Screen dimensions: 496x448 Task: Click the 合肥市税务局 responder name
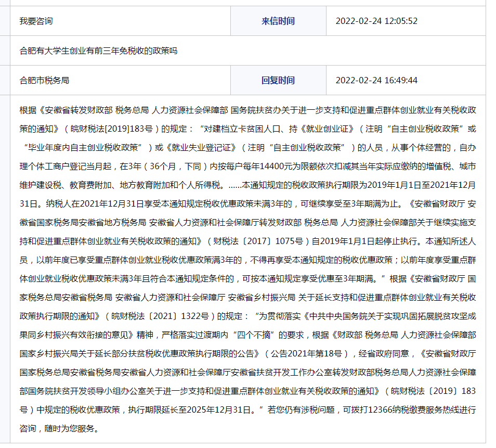[x=44, y=81]
